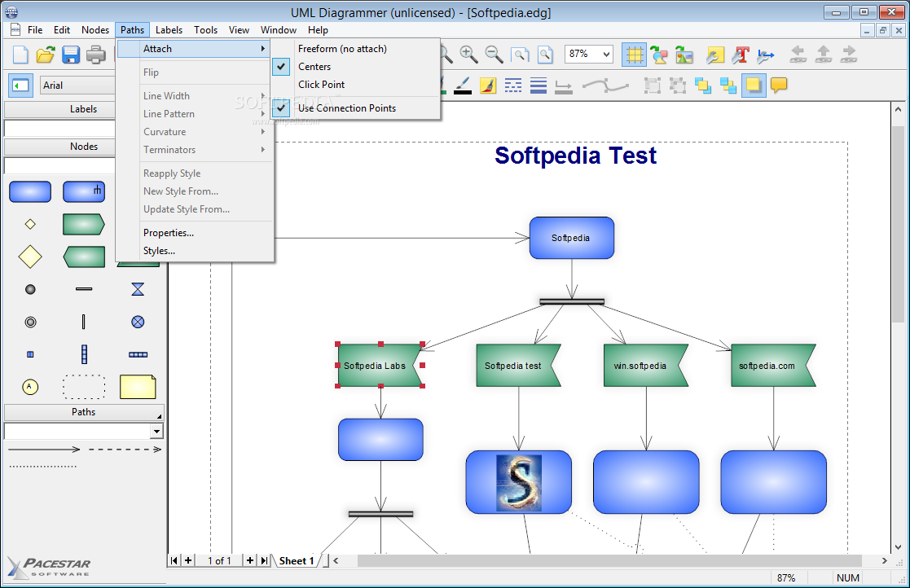
Task: Choose the line width icon
Action: click(x=539, y=86)
